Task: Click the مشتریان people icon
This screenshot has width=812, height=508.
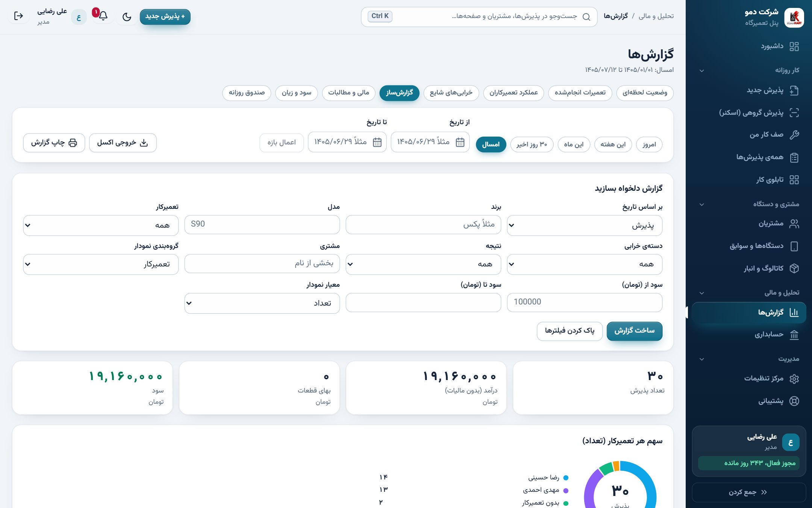Action: point(794,224)
